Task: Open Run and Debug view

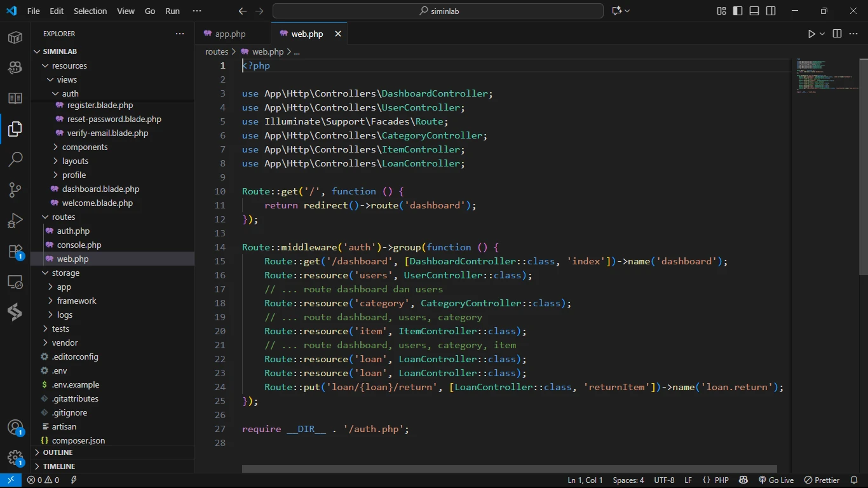Action: click(15, 220)
